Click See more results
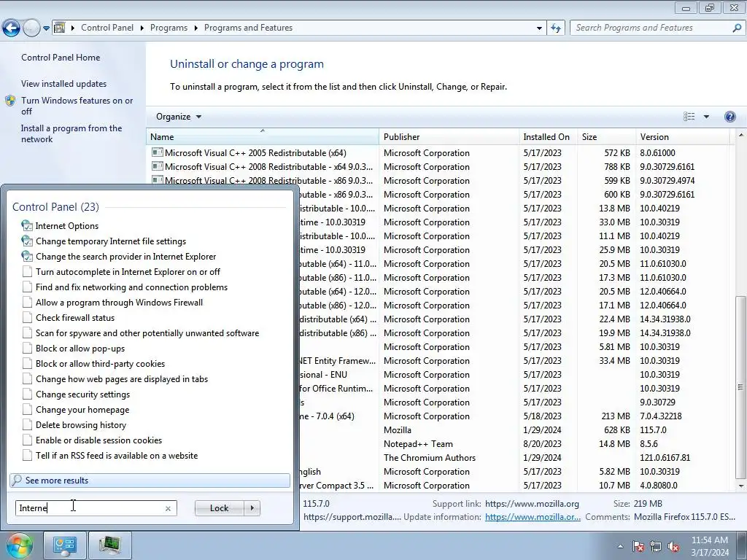The width and height of the screenshot is (747, 560). [x=150, y=480]
